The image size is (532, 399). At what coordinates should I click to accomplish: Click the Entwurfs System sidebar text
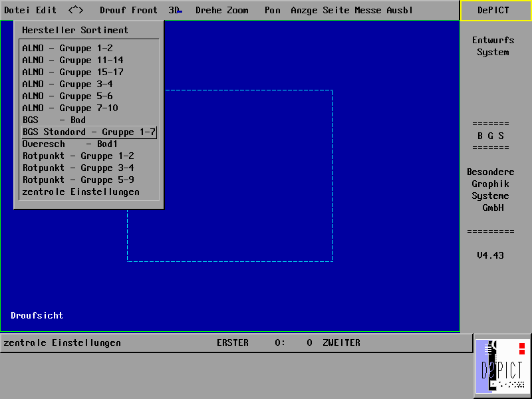[493, 46]
